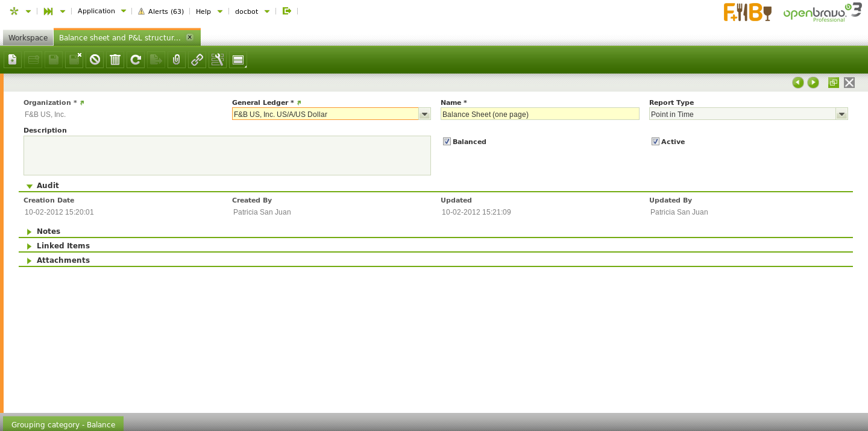
Task: Expand the Linked Items section
Action: click(x=63, y=246)
